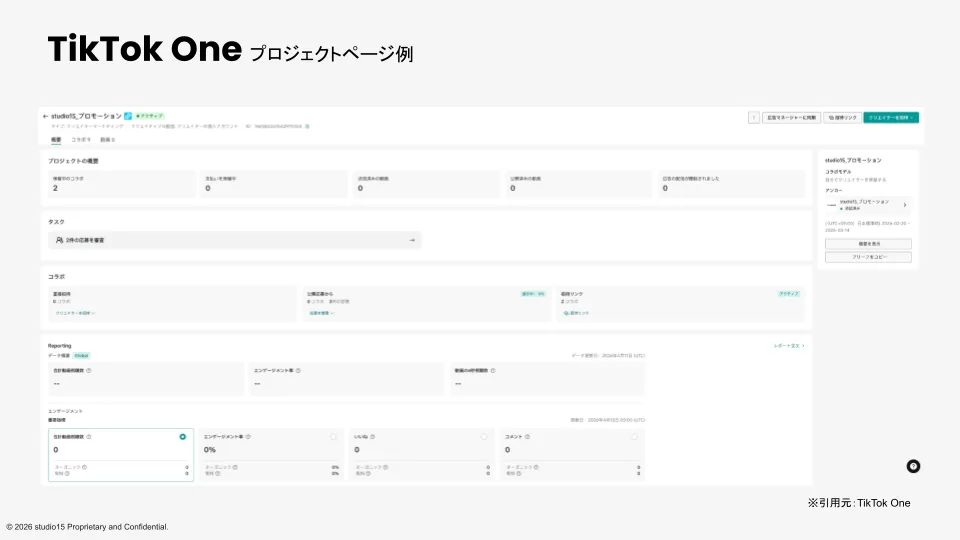The width and height of the screenshot is (960, 540).
Task: Click the ブリーフをコピー button
Action: point(868,257)
